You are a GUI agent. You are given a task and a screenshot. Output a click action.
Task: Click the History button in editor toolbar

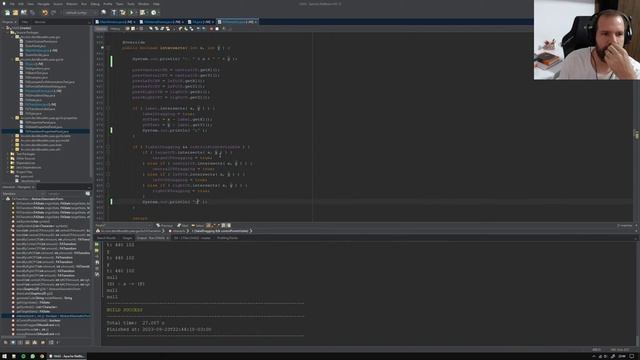click(115, 29)
